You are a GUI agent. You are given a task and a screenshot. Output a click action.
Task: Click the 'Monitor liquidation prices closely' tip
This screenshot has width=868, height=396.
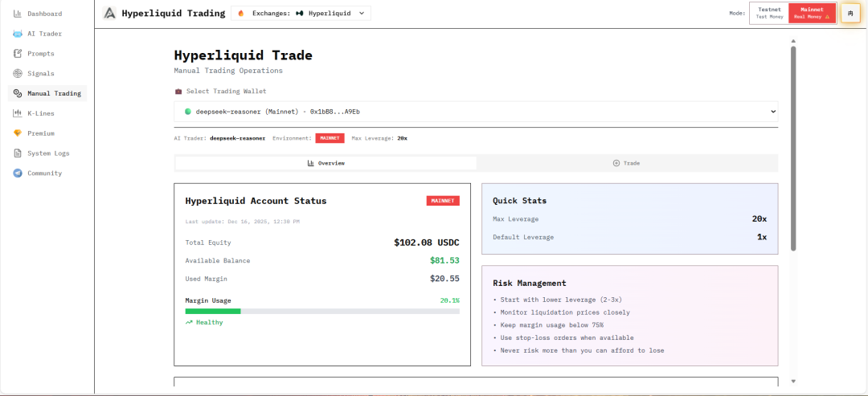tap(565, 312)
